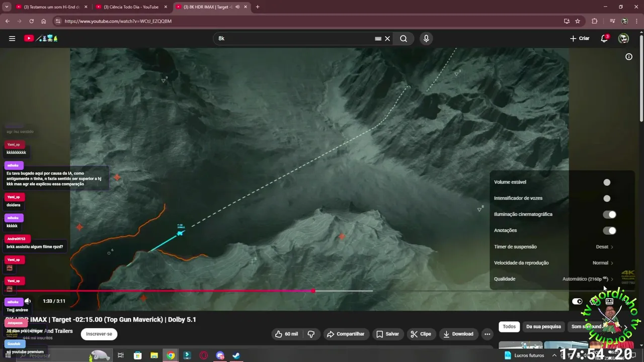Click the Download button
This screenshot has height=362, width=644.
point(458,334)
